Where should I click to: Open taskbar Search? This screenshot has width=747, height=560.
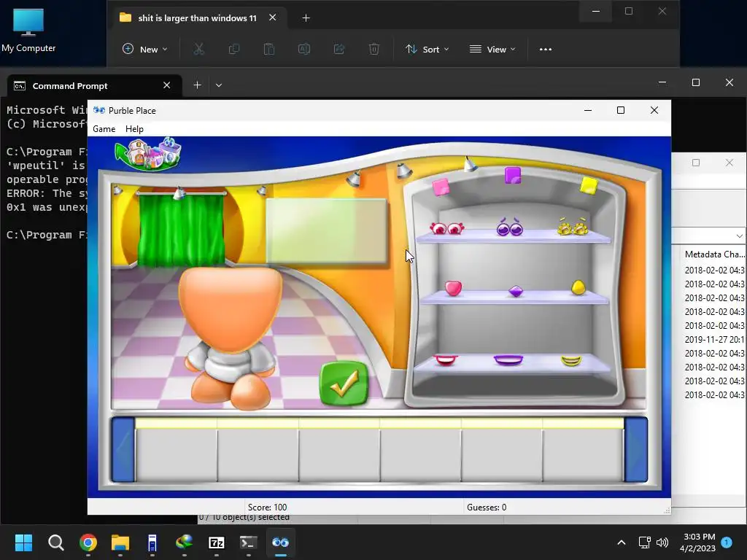click(x=55, y=542)
